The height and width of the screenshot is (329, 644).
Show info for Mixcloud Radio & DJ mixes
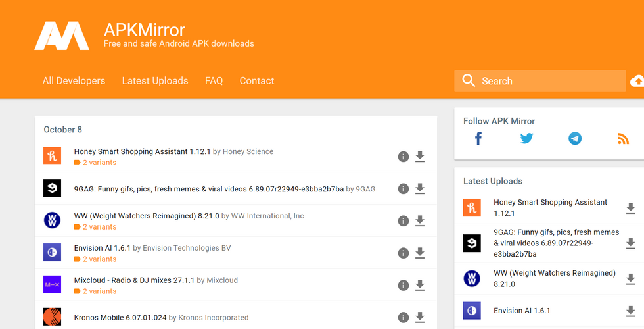[x=403, y=285]
